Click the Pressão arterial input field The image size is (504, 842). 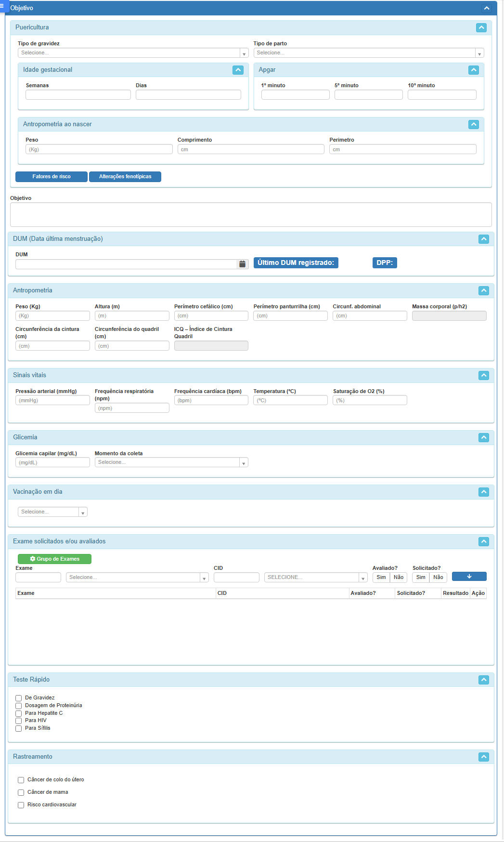click(x=52, y=400)
